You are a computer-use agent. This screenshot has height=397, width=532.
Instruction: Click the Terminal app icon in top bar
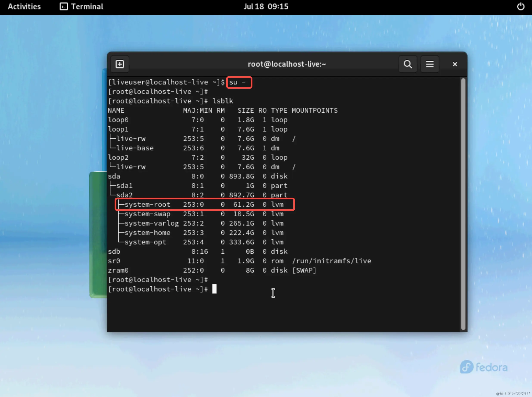[x=64, y=6]
